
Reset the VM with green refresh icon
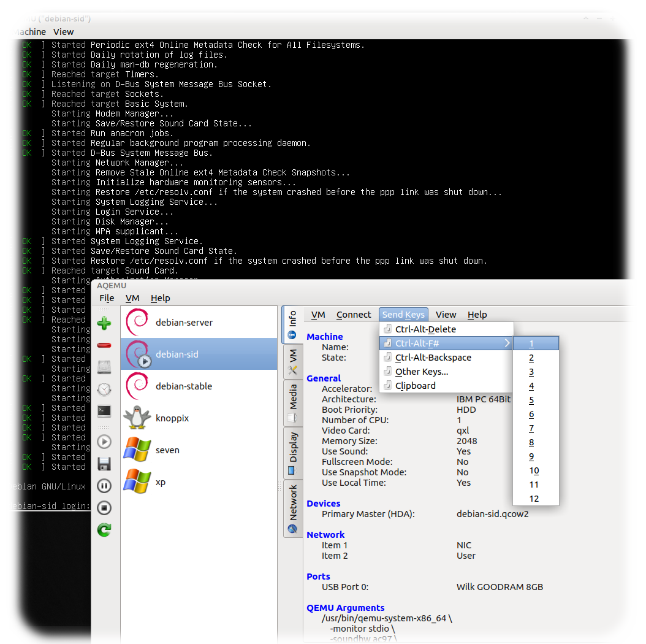point(104,530)
